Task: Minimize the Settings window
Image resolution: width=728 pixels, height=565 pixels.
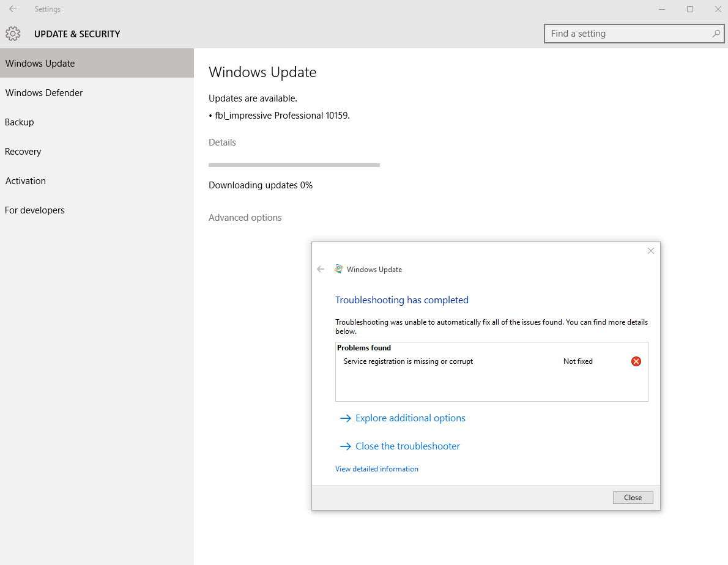Action: 661,9
